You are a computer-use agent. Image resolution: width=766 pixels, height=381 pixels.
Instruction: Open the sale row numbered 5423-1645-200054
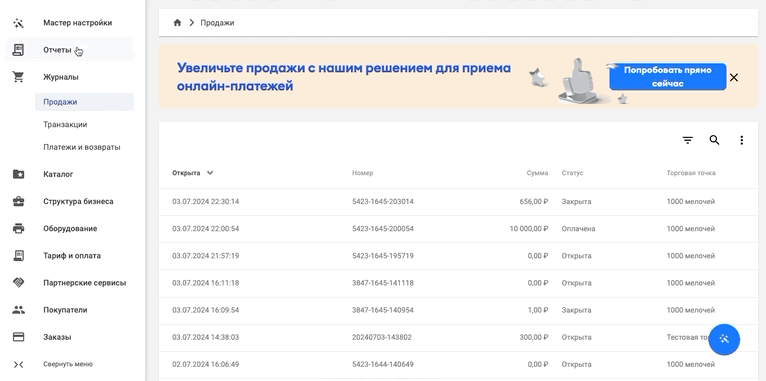(458, 229)
